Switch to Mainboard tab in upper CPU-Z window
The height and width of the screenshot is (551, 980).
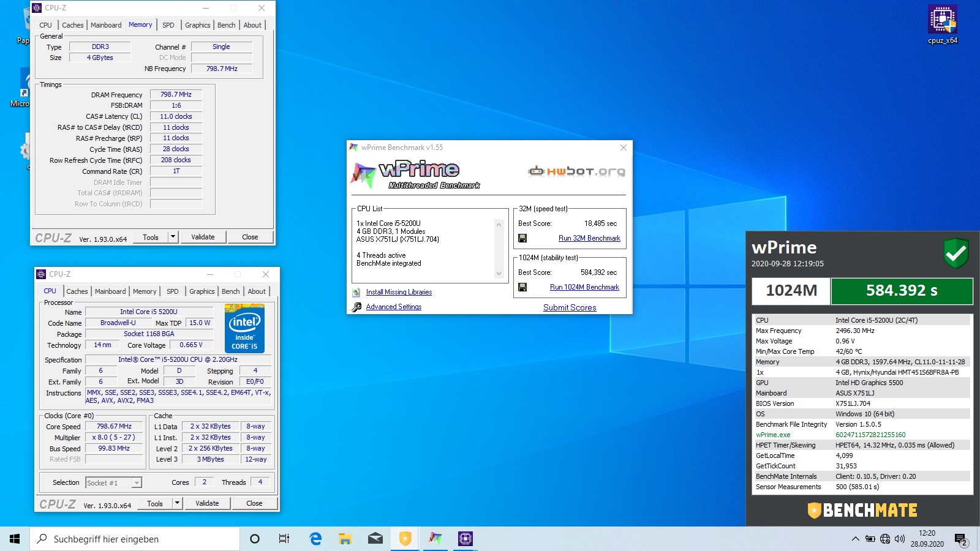click(106, 25)
